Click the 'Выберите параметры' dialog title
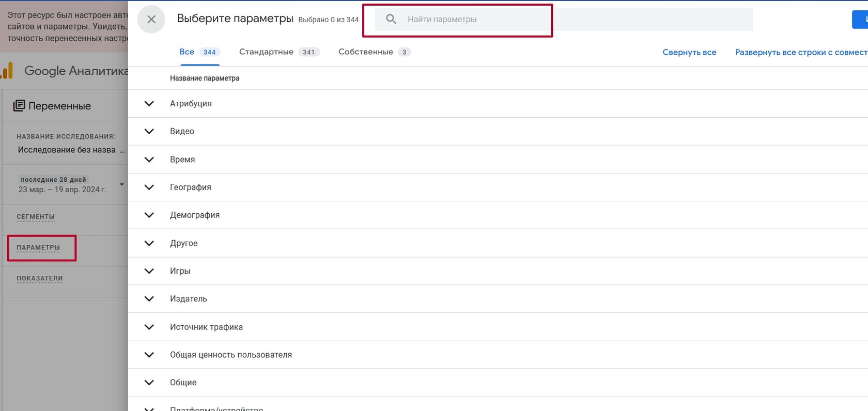868x411 pixels. (235, 19)
